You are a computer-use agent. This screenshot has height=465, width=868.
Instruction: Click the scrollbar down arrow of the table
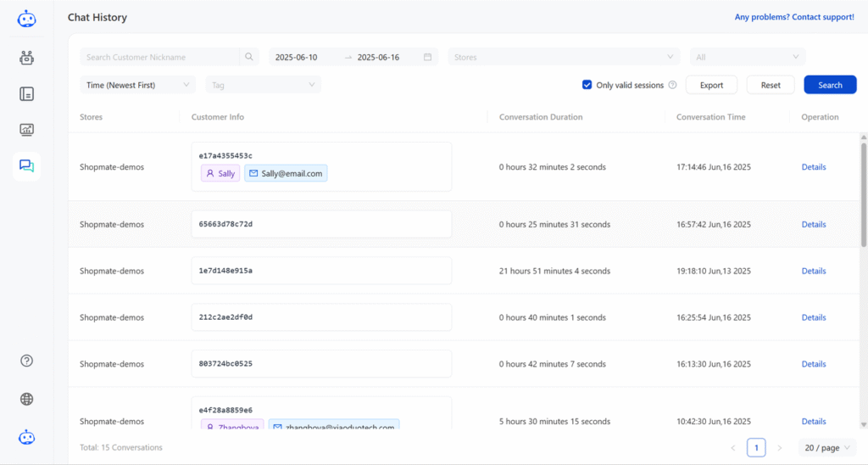[x=864, y=424]
